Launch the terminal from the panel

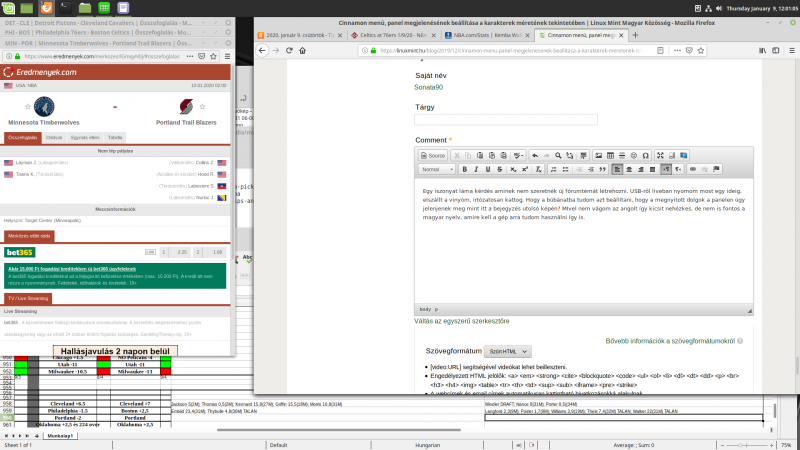coord(65,8)
